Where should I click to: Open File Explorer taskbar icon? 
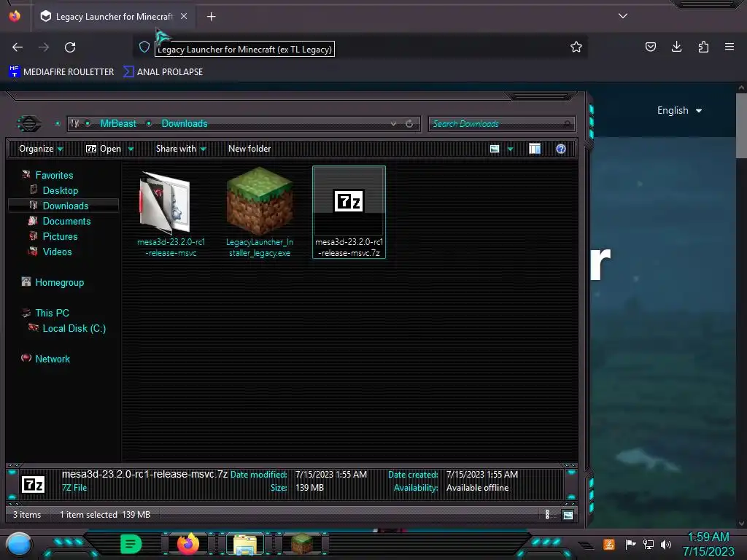coord(245,544)
